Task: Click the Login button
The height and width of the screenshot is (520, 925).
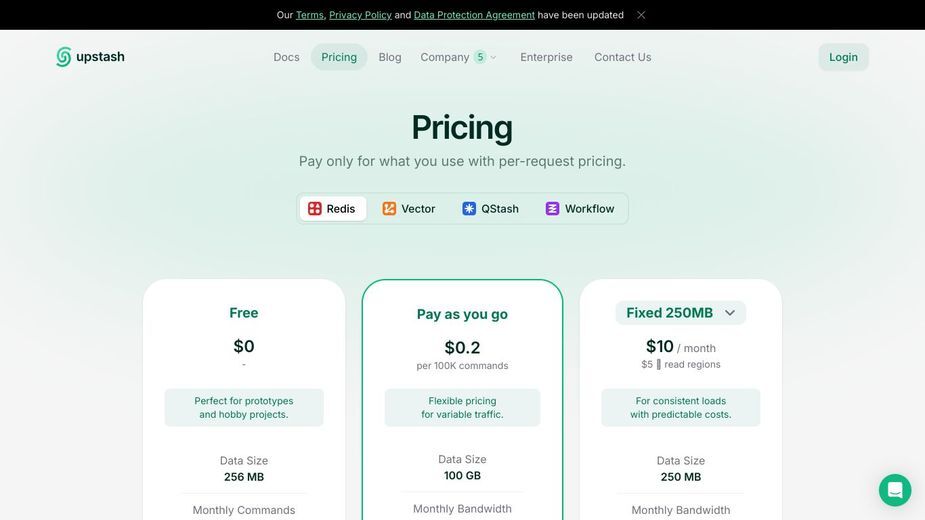Action: click(x=843, y=57)
